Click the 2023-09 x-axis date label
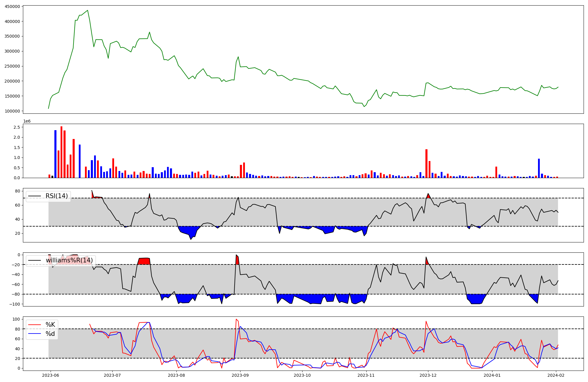The height and width of the screenshot is (382, 588). pyautogui.click(x=240, y=375)
